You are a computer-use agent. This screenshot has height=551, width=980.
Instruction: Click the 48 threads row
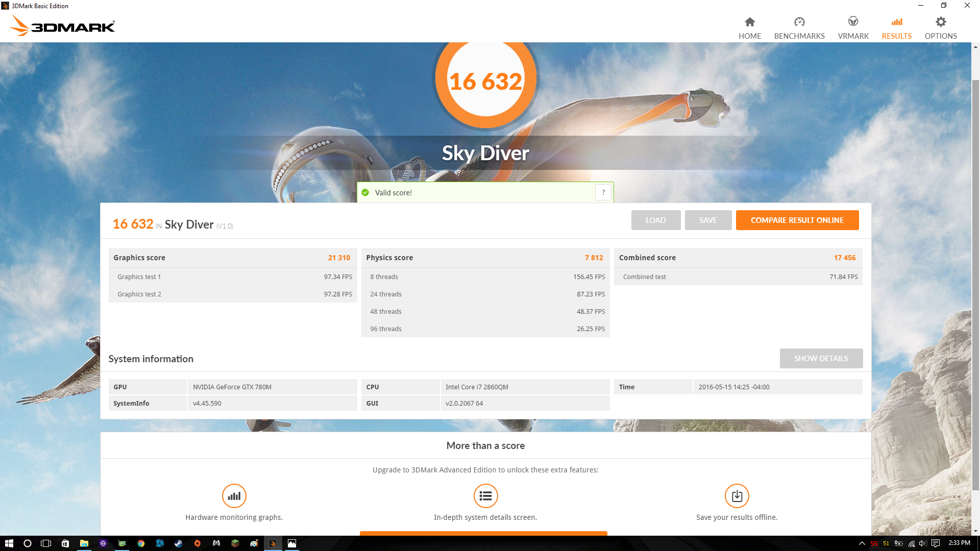point(485,311)
